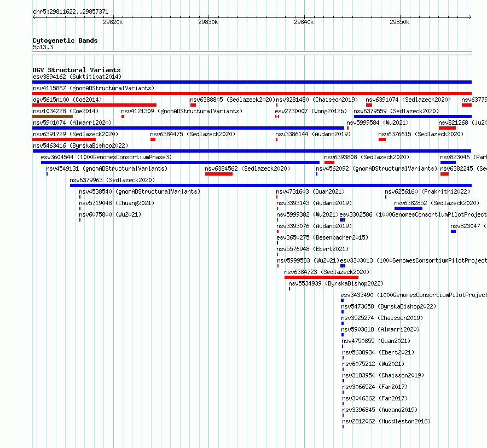The height and width of the screenshot is (448, 487).
Task: Click the 5p13.3 cytogenetic band label
Action: tap(43, 47)
